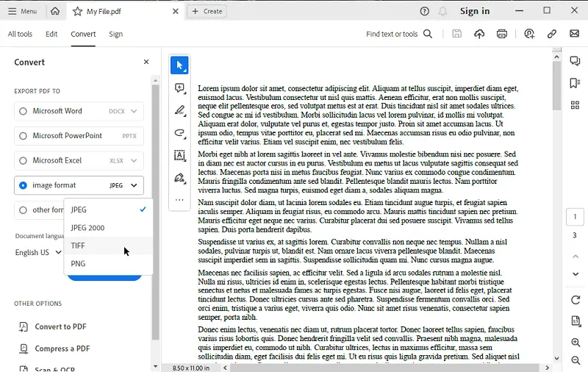Select the Draw freehand lasso tool
Image resolution: width=588 pixels, height=372 pixels.
coord(179,133)
